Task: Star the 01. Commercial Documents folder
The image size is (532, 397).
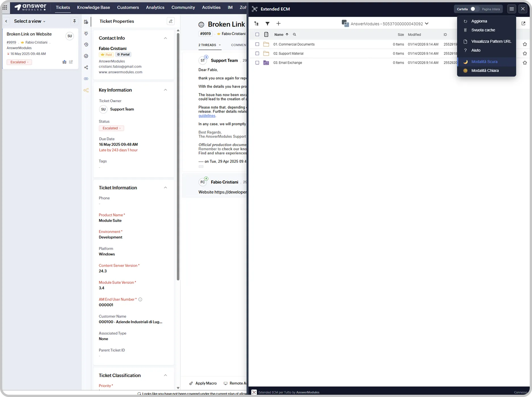Action: 525,44
